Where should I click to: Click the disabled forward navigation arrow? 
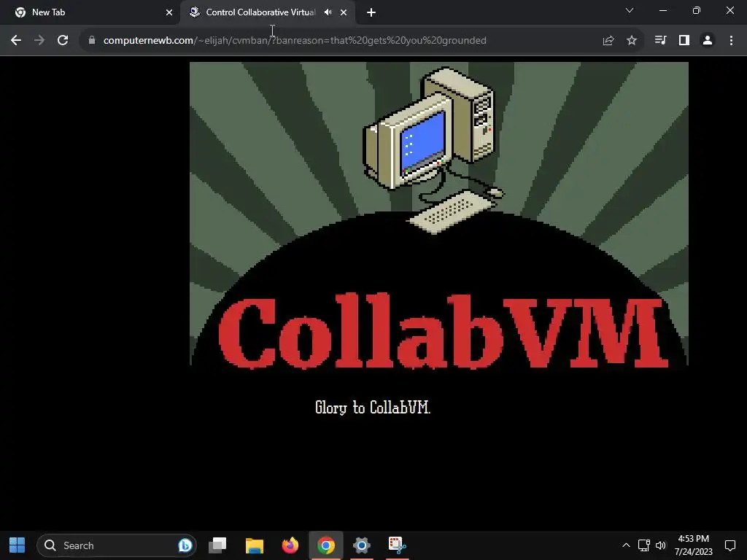(39, 41)
